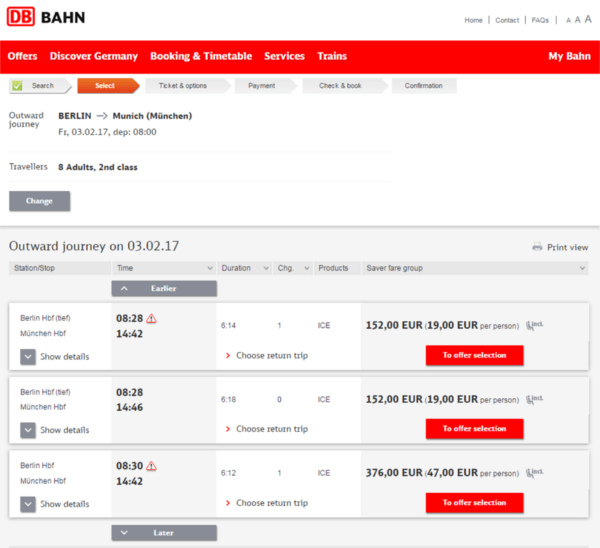This screenshot has width=600, height=548.
Task: Click seat reservation icon on first 152,00 EUR row
Action: coord(534,325)
